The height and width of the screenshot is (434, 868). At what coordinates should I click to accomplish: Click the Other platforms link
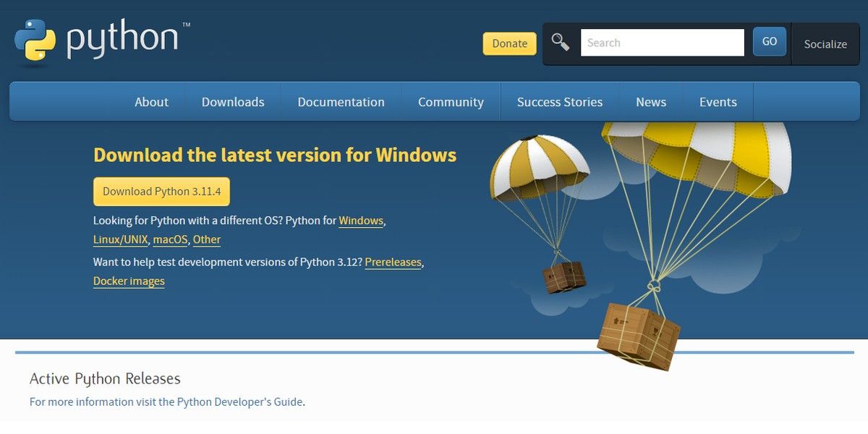coord(206,239)
